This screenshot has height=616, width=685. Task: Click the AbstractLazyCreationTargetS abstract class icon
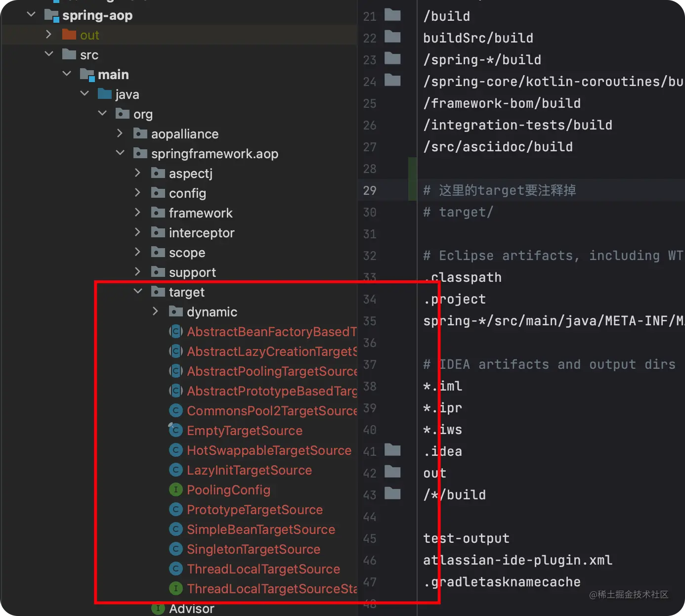pyautogui.click(x=176, y=351)
